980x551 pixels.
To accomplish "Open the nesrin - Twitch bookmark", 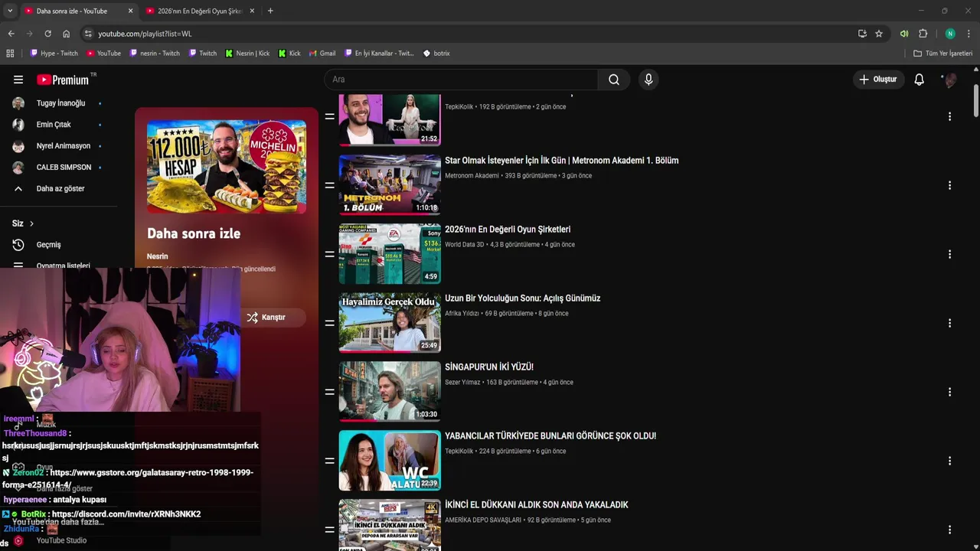I will pyautogui.click(x=155, y=54).
